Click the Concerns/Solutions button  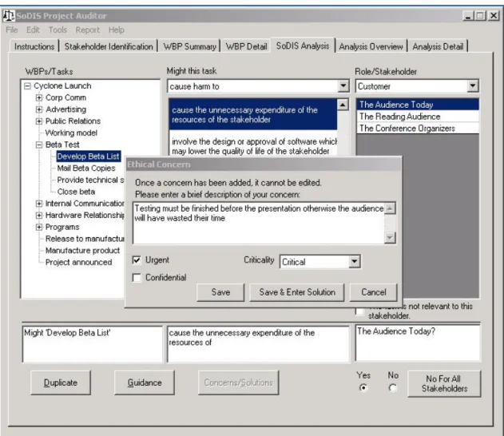tap(239, 382)
